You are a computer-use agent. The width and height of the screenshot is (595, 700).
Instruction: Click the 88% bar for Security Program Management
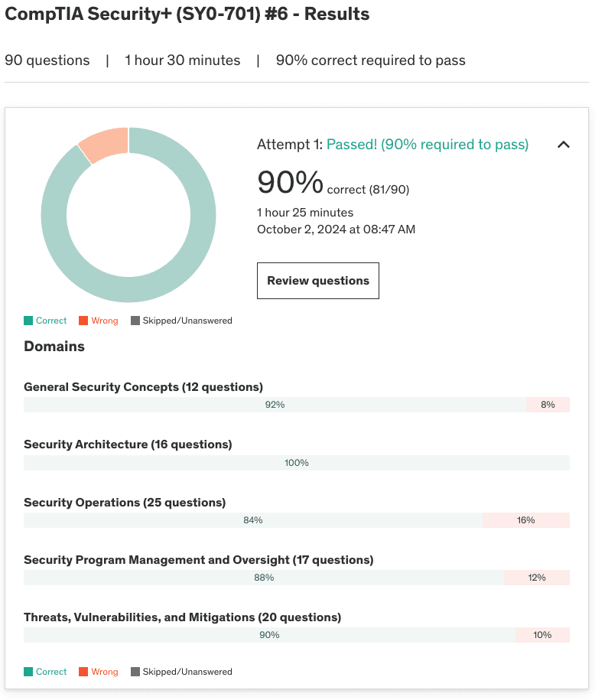pyautogui.click(x=264, y=578)
